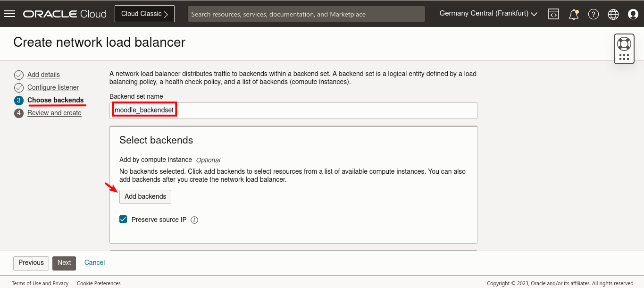This screenshot has height=288, width=644.
Task: Change language using the globe icon
Action: coord(613,14)
